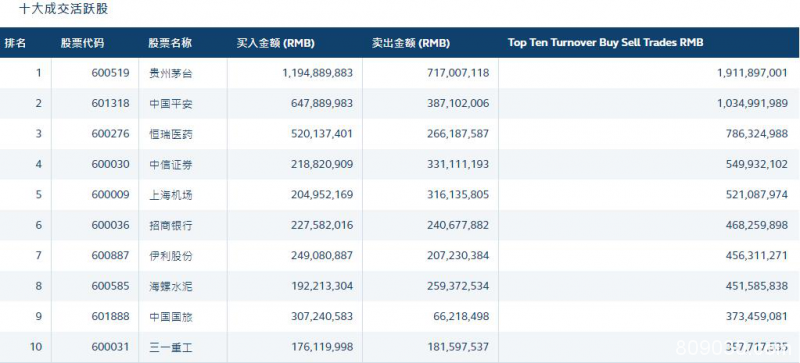Click total turnover 468,259,898
Screen dimensions: 800x363
(x=758, y=225)
